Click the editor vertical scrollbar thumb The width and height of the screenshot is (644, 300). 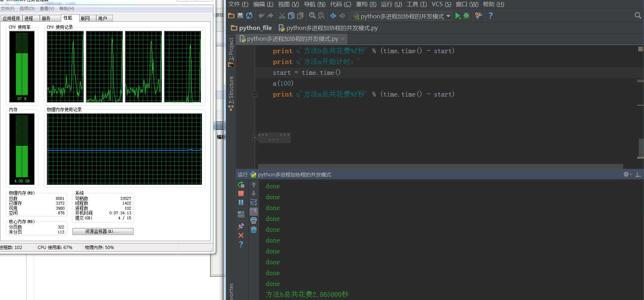click(641, 148)
